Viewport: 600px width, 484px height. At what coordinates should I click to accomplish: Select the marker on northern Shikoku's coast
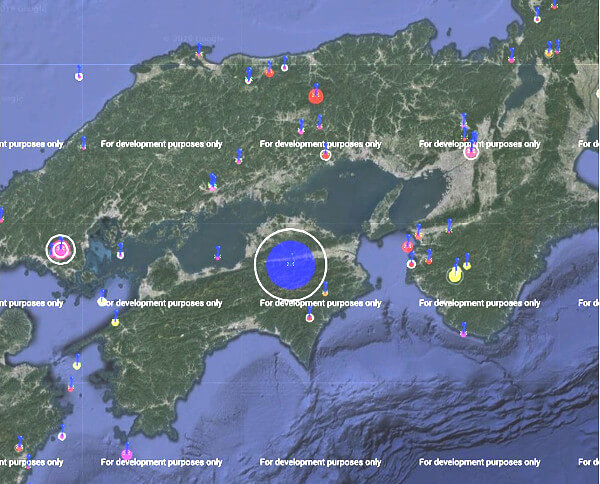tap(217, 257)
